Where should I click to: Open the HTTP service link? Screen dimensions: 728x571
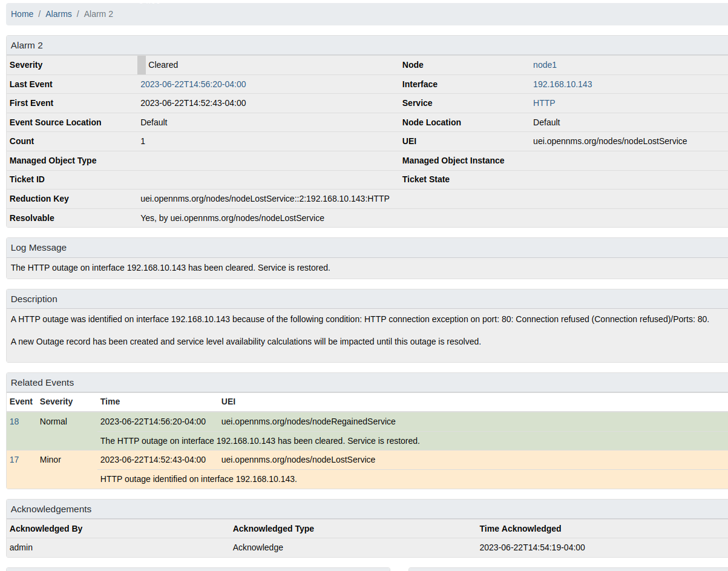click(543, 103)
